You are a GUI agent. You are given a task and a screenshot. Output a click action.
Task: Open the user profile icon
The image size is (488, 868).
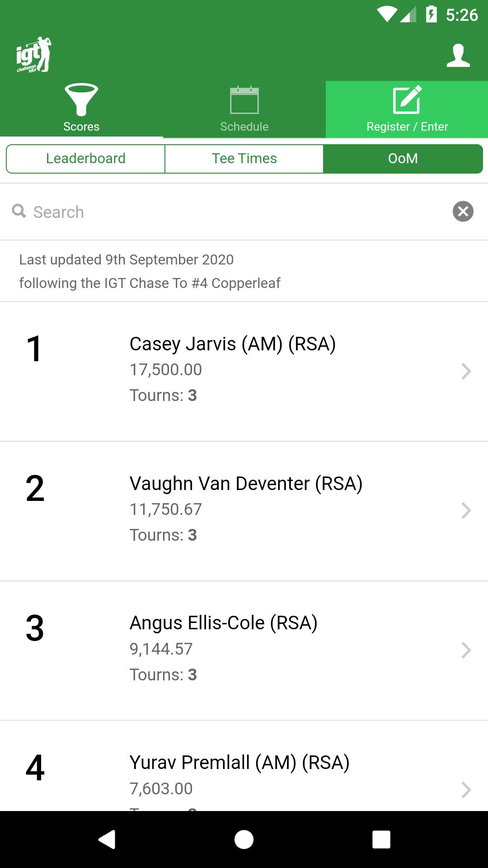[458, 56]
